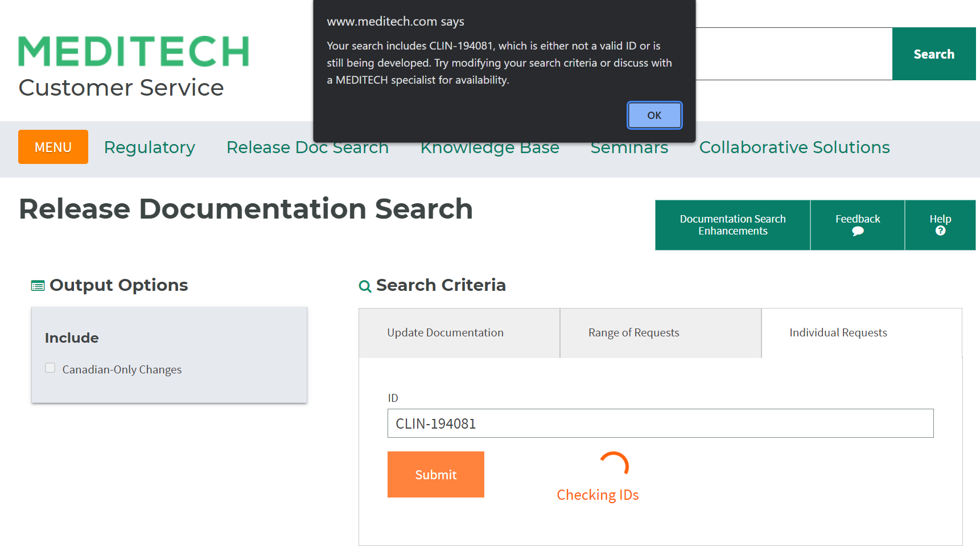This screenshot has width=980, height=555.
Task: Click the www.meditech.com says dialog title
Action: click(396, 22)
